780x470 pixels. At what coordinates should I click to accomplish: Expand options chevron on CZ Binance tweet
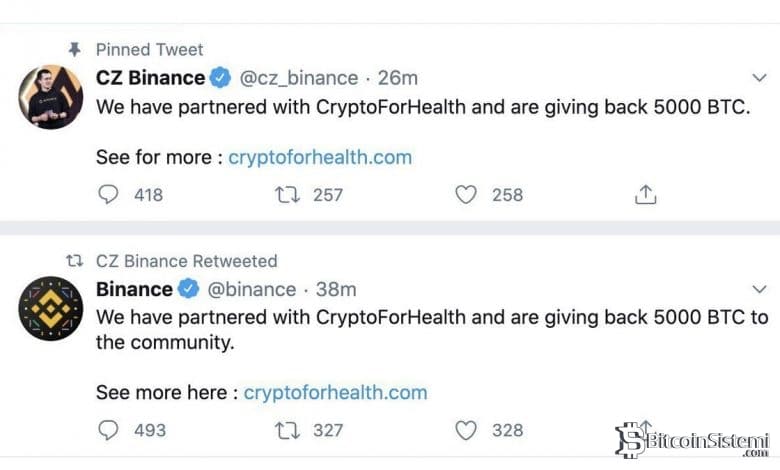point(758,77)
